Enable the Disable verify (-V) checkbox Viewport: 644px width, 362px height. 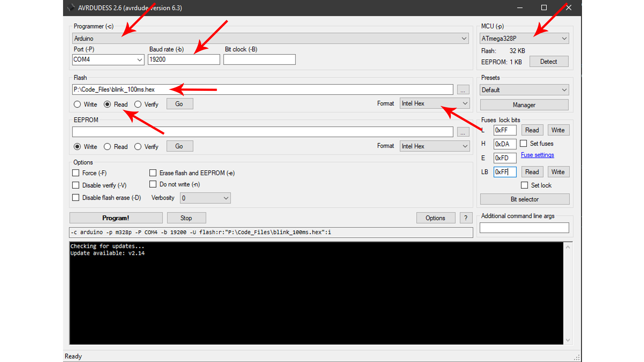point(76,185)
